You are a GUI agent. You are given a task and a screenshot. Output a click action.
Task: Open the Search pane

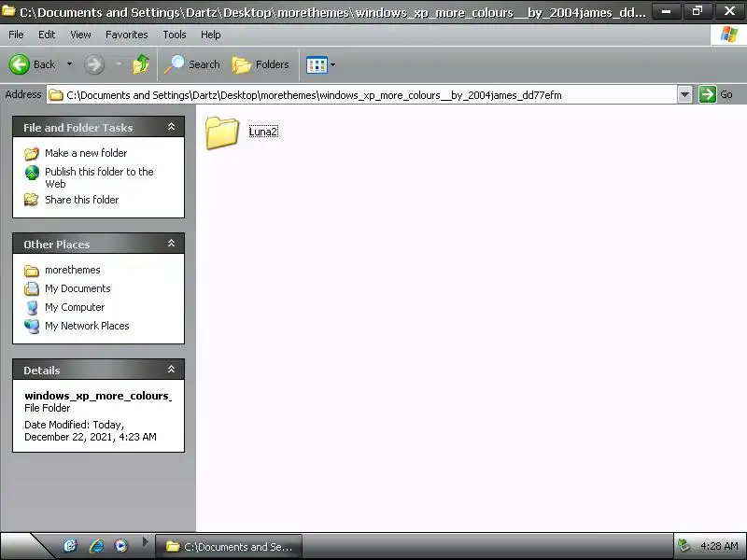(192, 64)
